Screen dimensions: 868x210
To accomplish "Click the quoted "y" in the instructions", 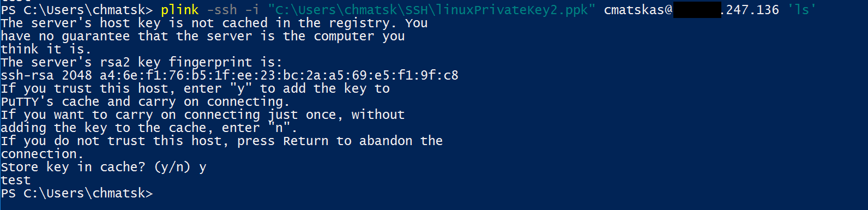I will [241, 88].
